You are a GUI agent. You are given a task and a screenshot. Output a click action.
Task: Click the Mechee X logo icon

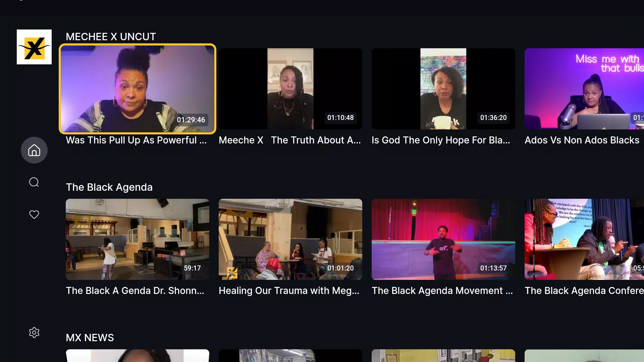(34, 47)
